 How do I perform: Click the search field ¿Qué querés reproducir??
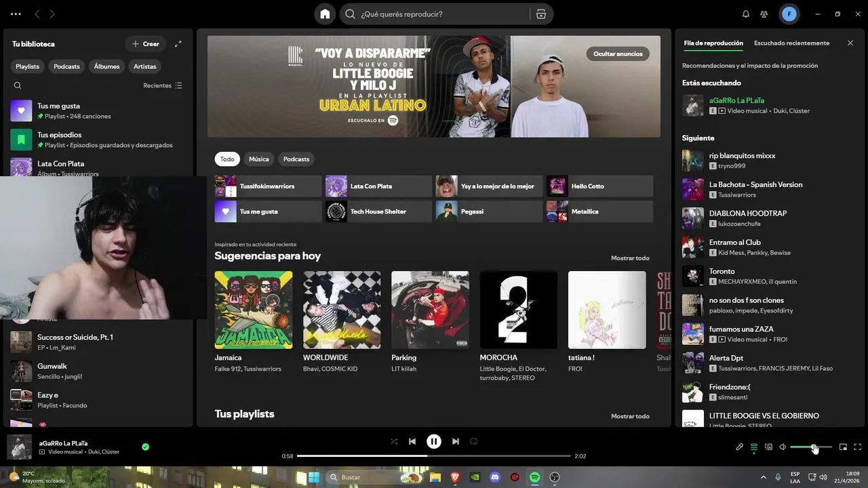pos(444,14)
